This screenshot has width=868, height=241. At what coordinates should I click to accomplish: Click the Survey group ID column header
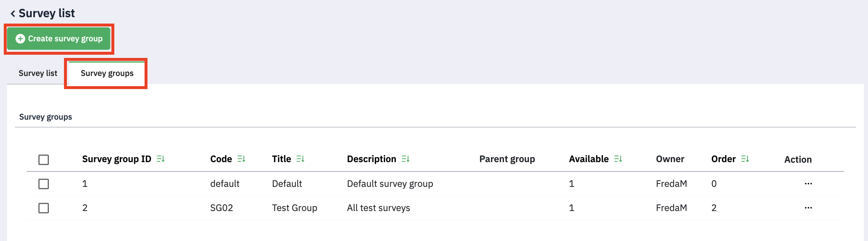[x=117, y=159]
